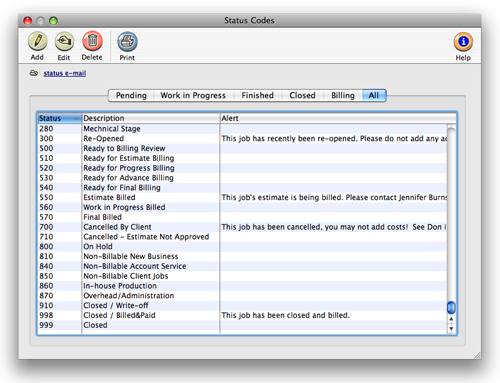The width and height of the screenshot is (500, 383).
Task: Select the On Hold row
Action: tap(242, 247)
